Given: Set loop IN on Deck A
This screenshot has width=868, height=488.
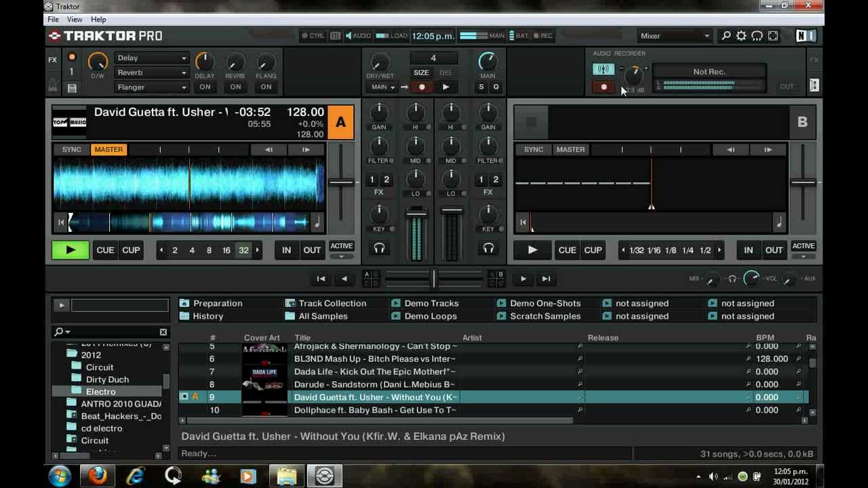Looking at the screenshot, I should pos(286,250).
